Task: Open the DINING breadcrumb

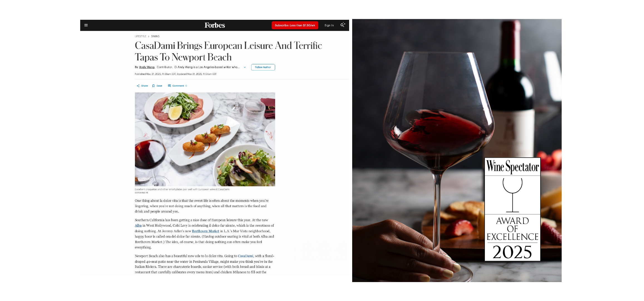Action: coord(155,36)
